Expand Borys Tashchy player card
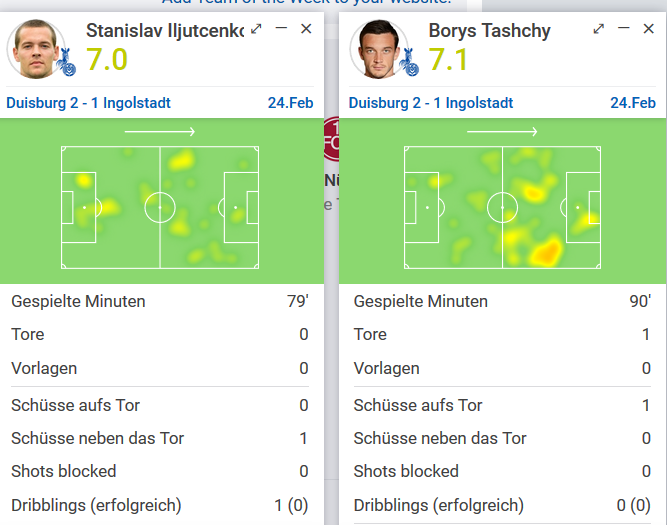 [x=599, y=29]
